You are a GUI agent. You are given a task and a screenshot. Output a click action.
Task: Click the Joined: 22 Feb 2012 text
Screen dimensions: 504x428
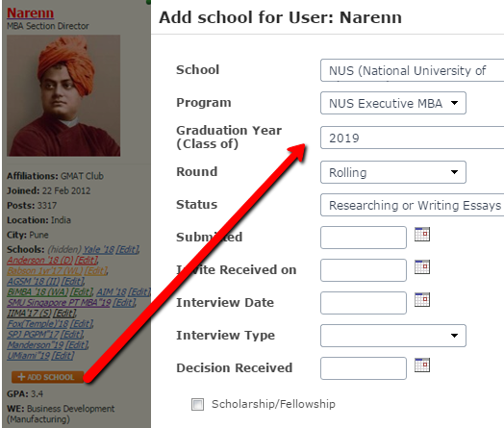[x=48, y=190]
